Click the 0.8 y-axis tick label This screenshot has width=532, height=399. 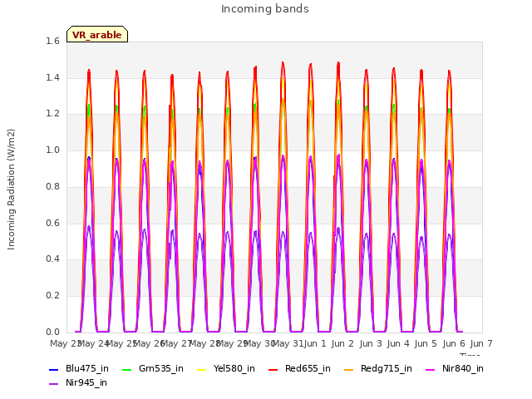click(x=52, y=186)
